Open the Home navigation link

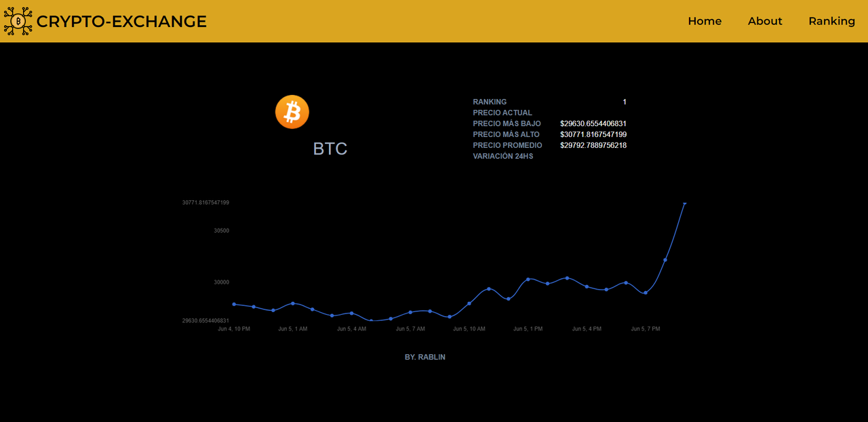[705, 21]
